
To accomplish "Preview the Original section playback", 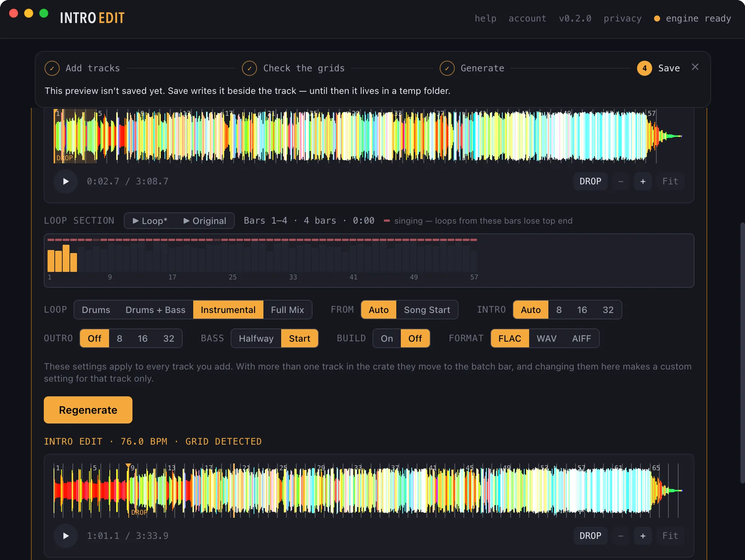I will tap(205, 221).
